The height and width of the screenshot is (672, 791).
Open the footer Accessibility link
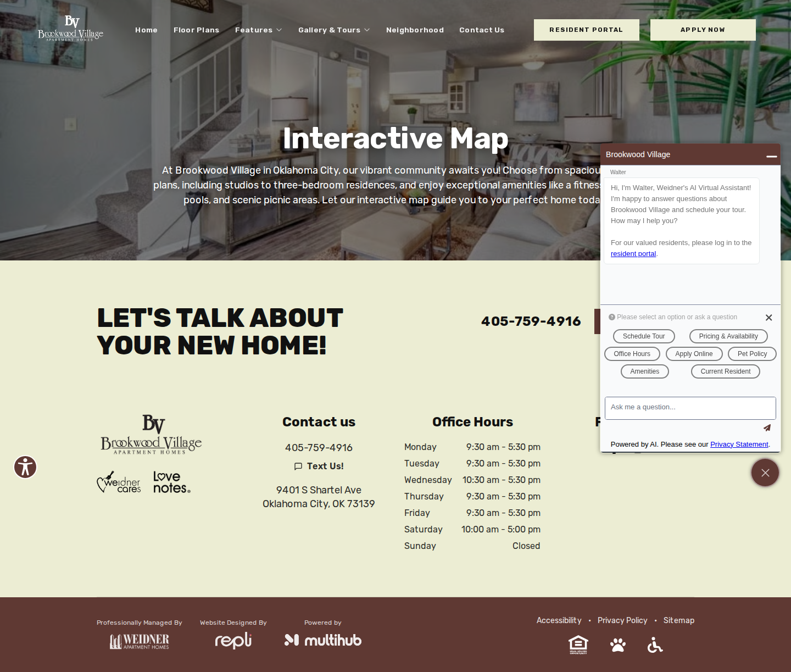pos(559,620)
